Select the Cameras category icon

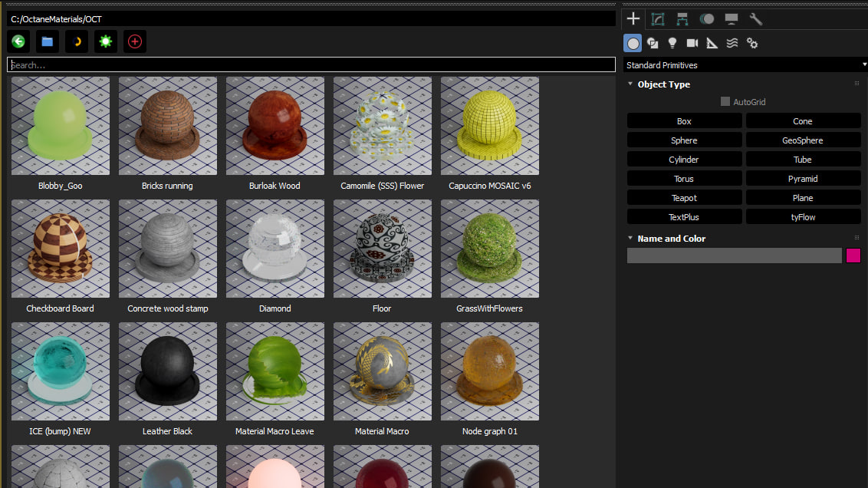(692, 43)
